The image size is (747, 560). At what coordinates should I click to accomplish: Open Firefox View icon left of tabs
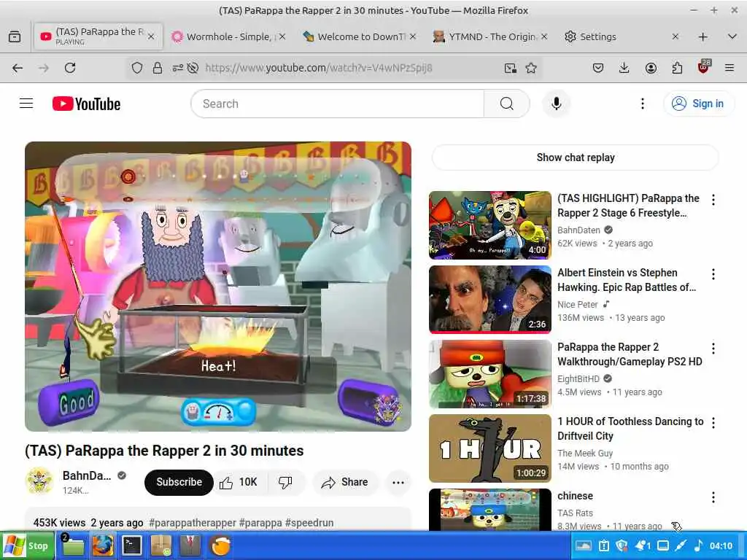[15, 36]
